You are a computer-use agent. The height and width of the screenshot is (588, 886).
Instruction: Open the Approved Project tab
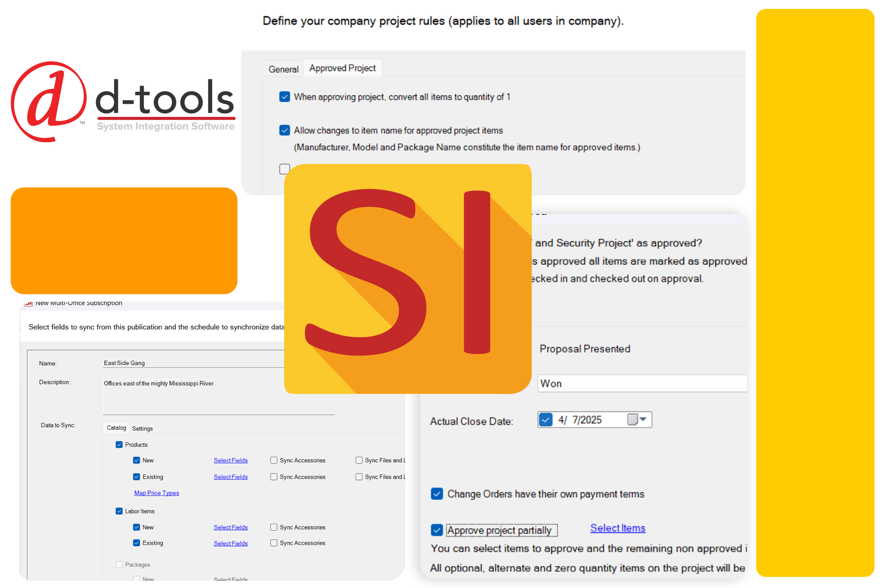(342, 68)
